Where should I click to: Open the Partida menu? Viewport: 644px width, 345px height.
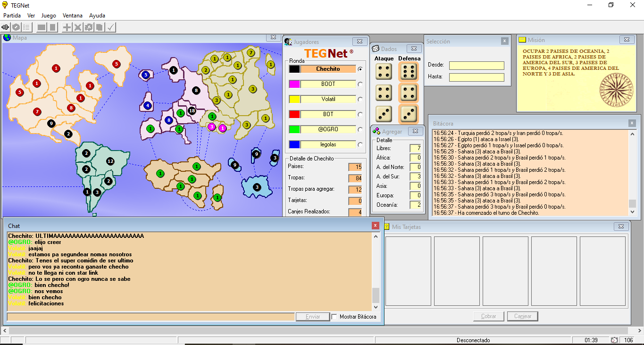[x=12, y=16]
